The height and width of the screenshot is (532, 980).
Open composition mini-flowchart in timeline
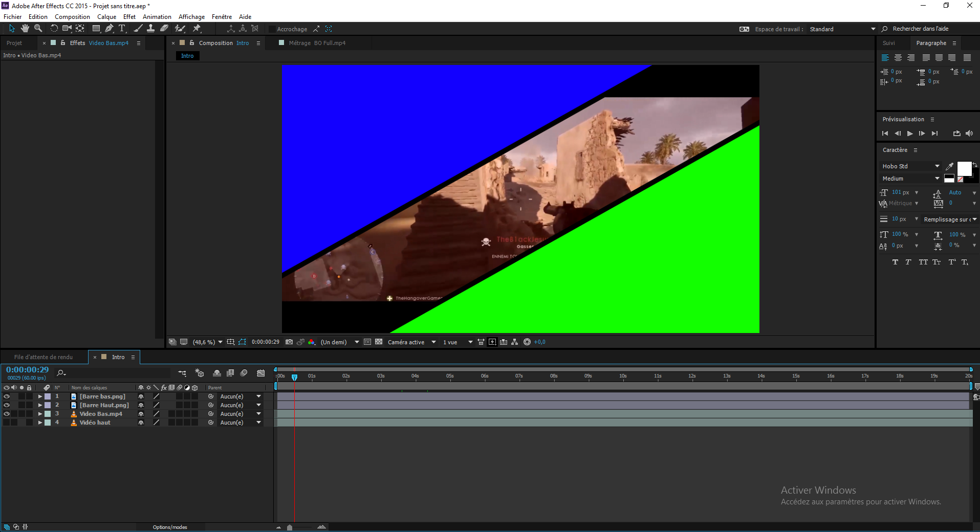182,373
